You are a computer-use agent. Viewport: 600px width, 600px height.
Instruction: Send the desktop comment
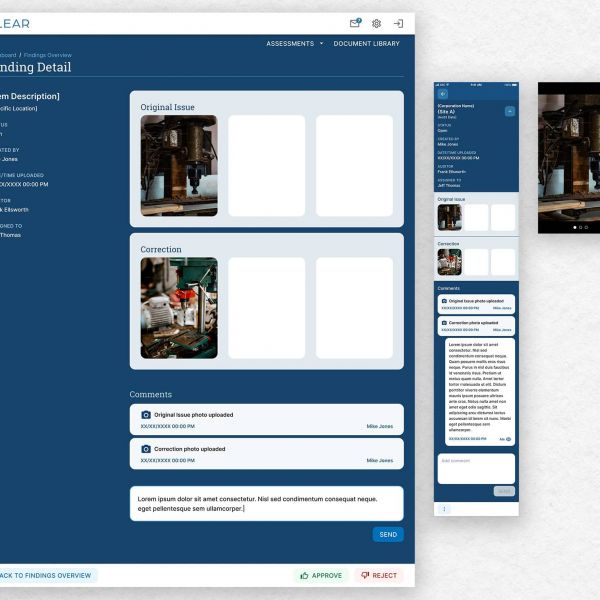(388, 534)
